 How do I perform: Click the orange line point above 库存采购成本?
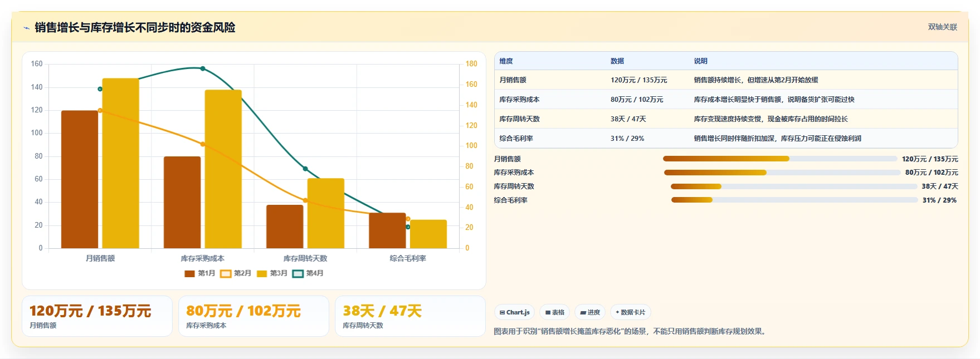coord(203,144)
